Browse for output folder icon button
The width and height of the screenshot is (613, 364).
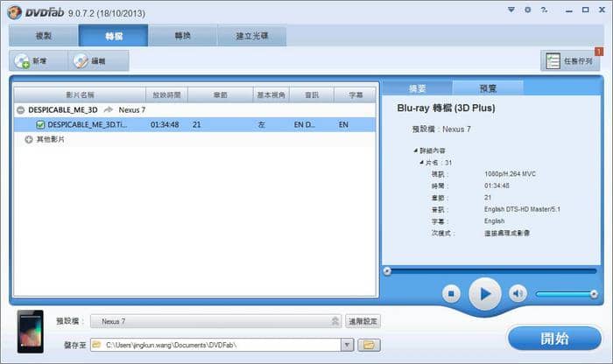pos(369,345)
